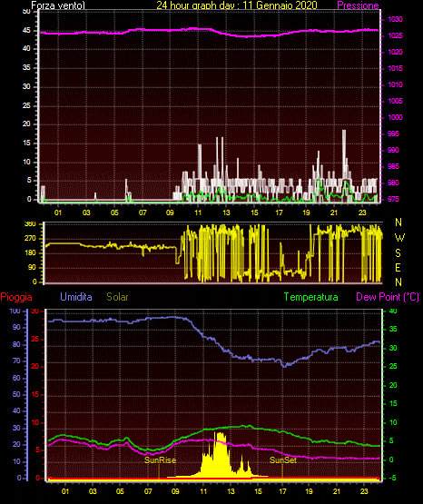Click the 'Solar' legend label
Viewport: 423px width, 504px height.
118,297
